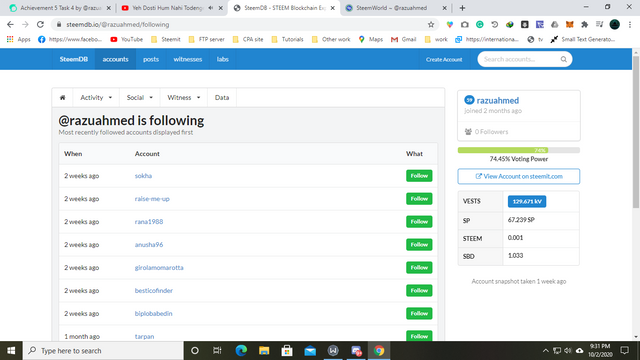640x360 pixels.
Task: Open the YouTube bookmark
Action: tap(127, 39)
